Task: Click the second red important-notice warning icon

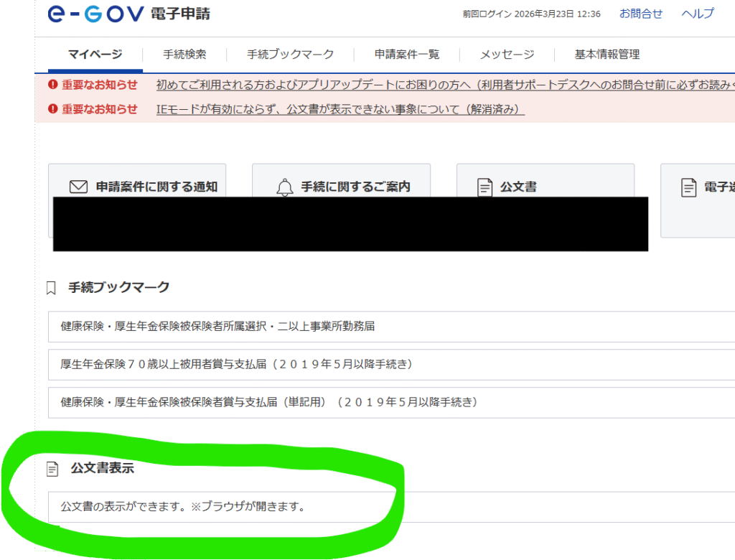Action: point(52,109)
